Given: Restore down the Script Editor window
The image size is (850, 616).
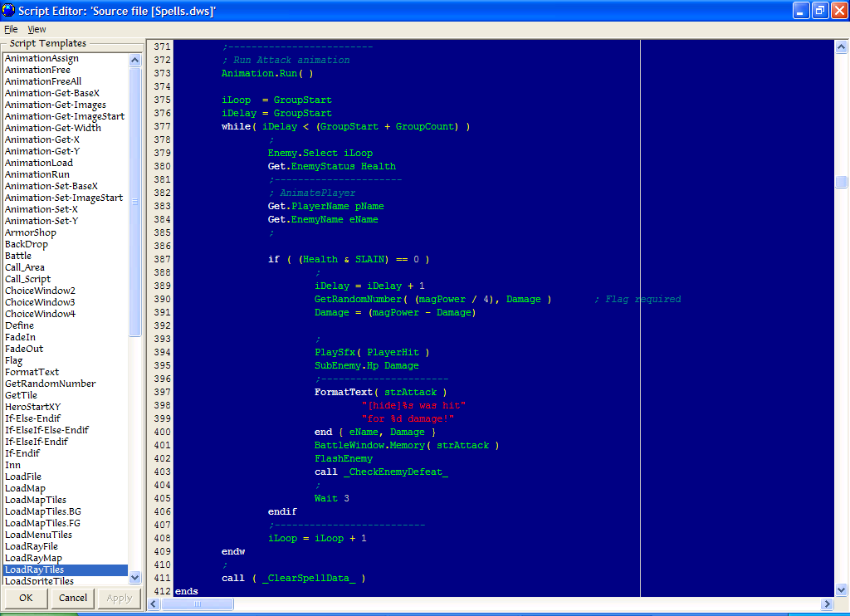Looking at the screenshot, I should point(819,10).
